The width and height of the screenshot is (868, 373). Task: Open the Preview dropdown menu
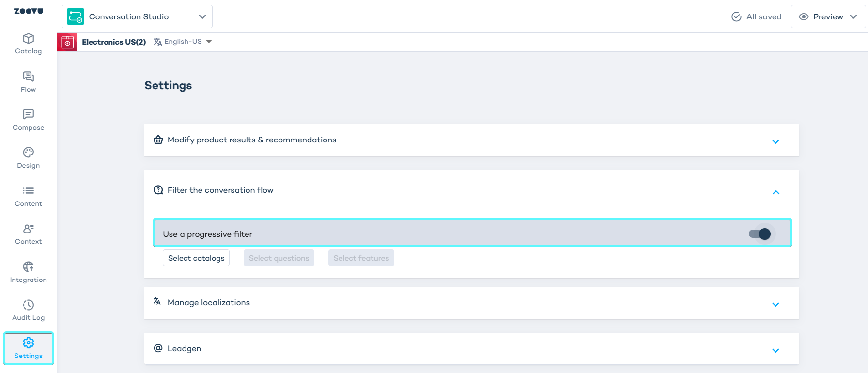coord(828,16)
